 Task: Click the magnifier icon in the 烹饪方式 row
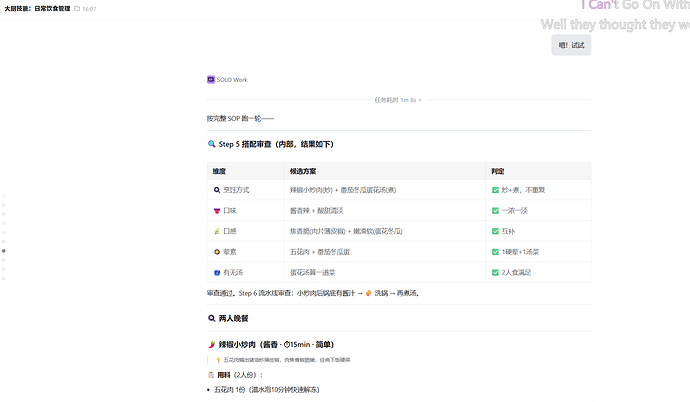(217, 190)
